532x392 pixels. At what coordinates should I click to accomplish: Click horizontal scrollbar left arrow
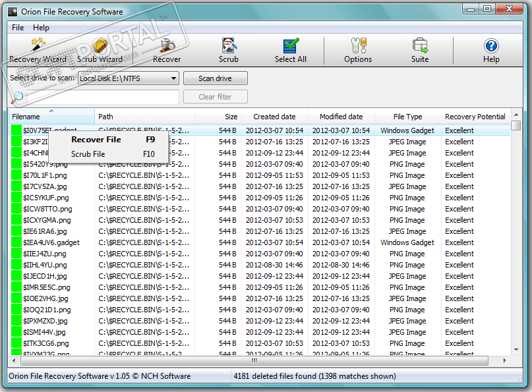(x=14, y=360)
